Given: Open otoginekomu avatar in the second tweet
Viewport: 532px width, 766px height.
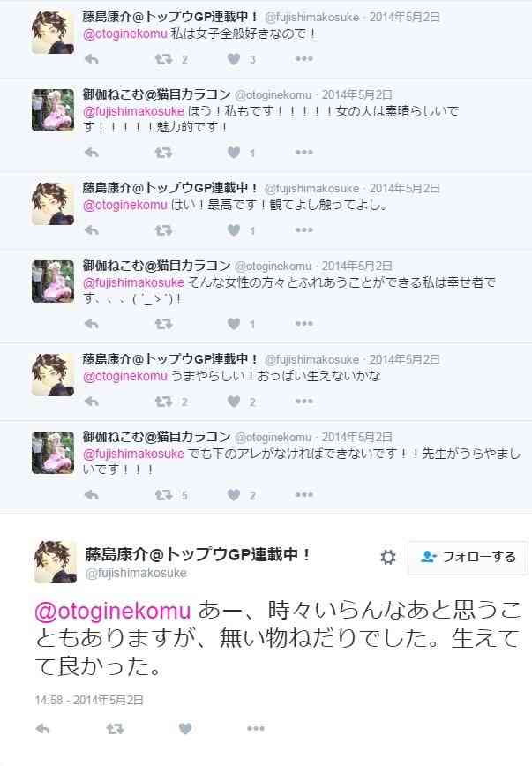Looking at the screenshot, I should pyautogui.click(x=53, y=110).
